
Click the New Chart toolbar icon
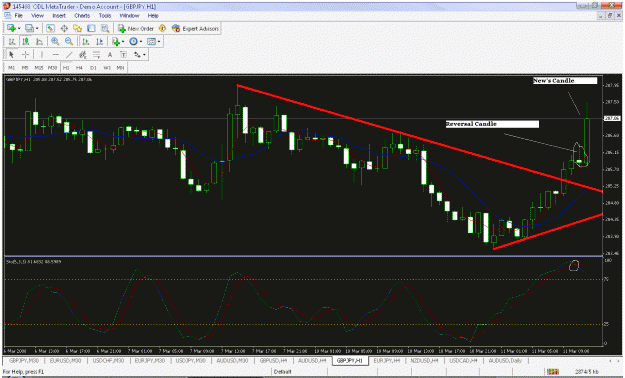coord(11,28)
